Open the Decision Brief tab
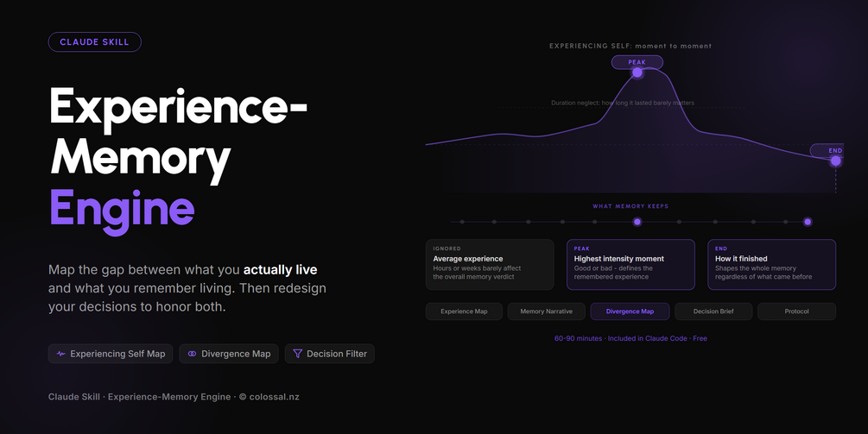 (713, 311)
